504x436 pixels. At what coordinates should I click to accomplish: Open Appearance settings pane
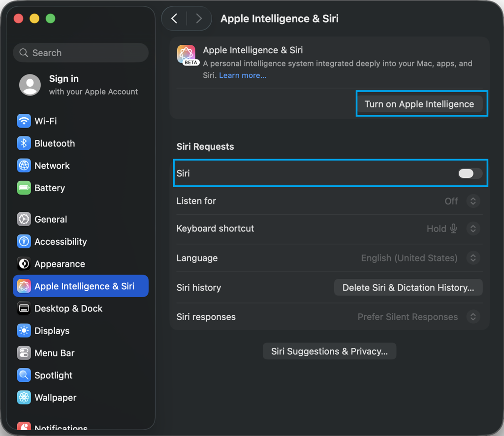point(81,264)
